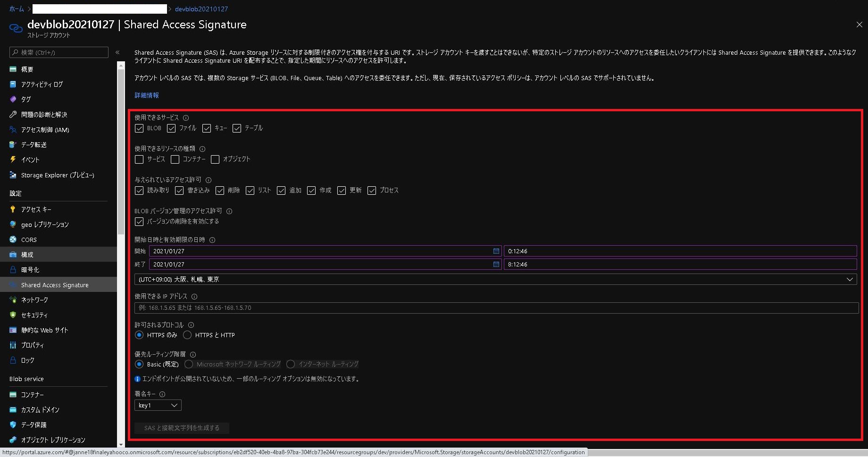Toggle the キュー service checkbox
868x457 pixels.
pos(207,128)
